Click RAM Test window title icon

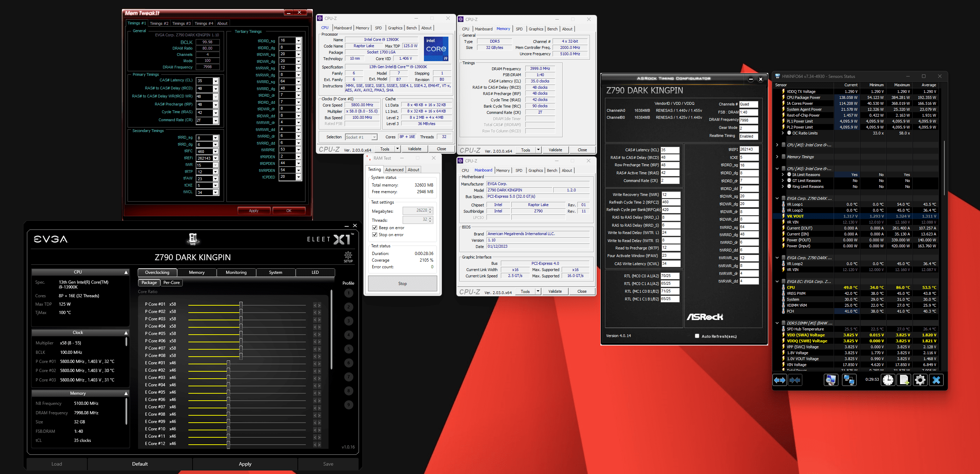[368, 158]
